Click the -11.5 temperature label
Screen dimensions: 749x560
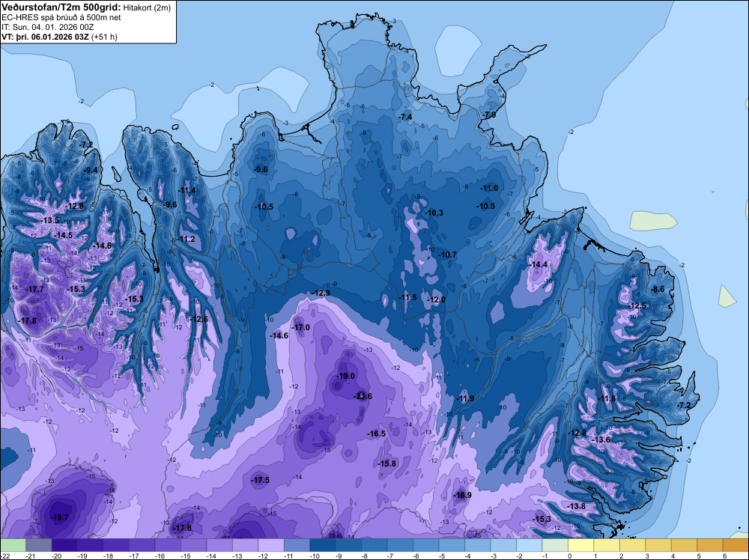(407, 297)
